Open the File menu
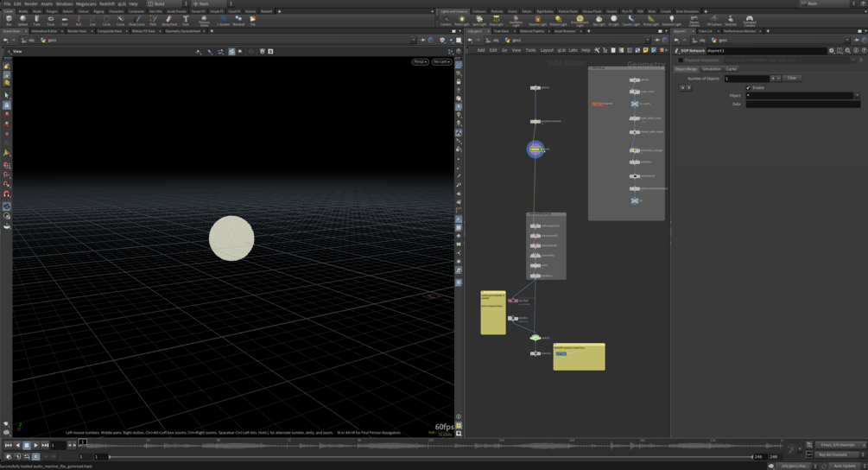This screenshot has width=868, height=470. [7, 3]
